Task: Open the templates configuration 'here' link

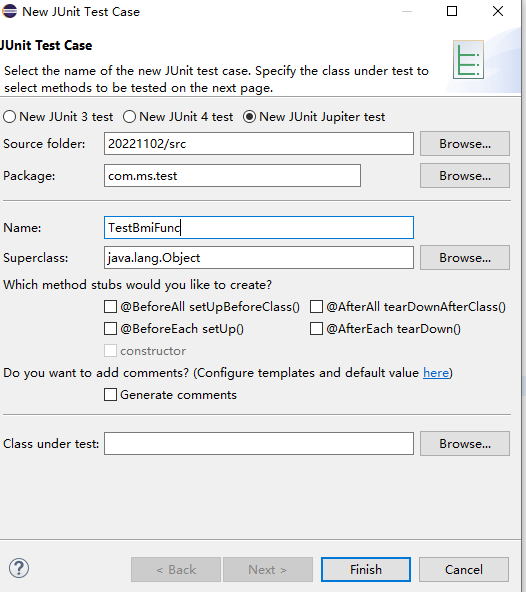Action: point(436,373)
